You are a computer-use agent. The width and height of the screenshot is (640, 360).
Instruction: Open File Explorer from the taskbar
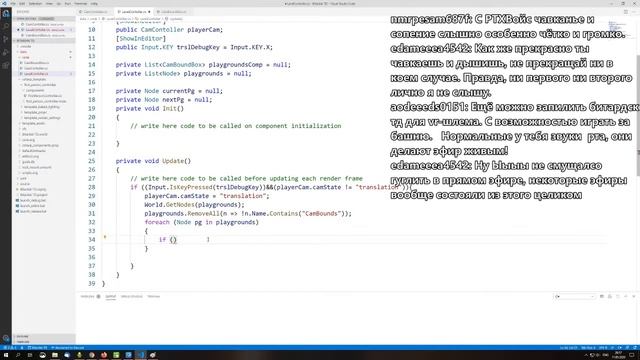pyautogui.click(x=55, y=355)
